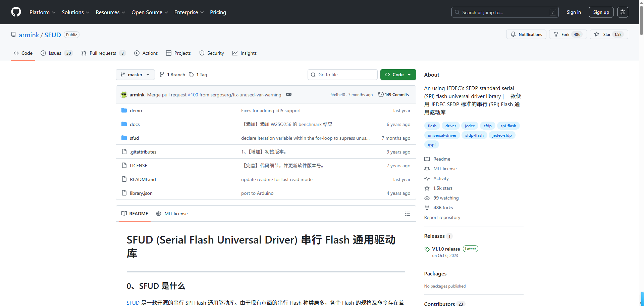Switch to the Insights tab
The image size is (644, 306).
(x=245, y=53)
